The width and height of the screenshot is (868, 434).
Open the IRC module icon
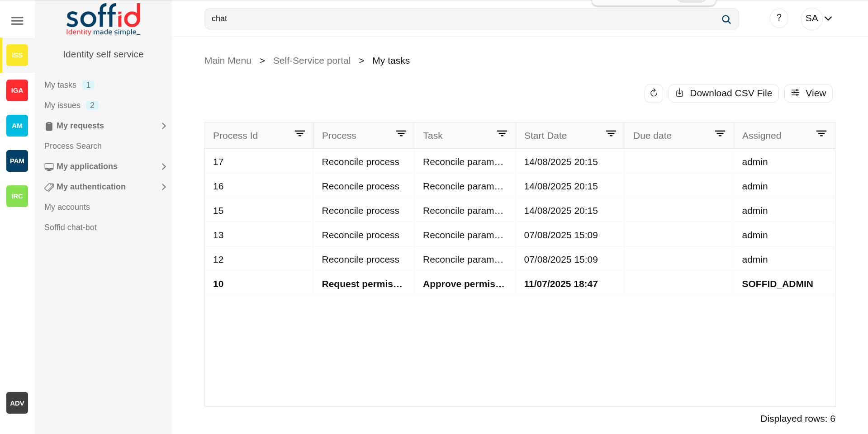click(x=17, y=196)
